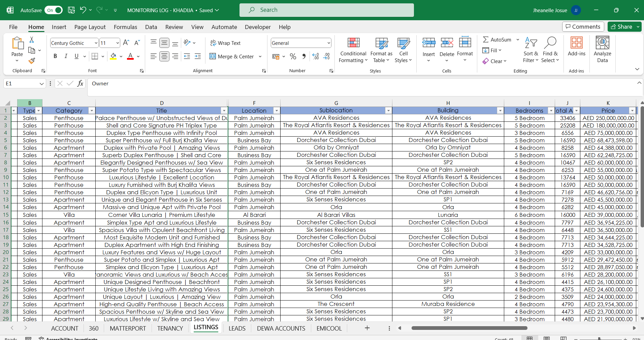Click Merge & Center button

(232, 56)
